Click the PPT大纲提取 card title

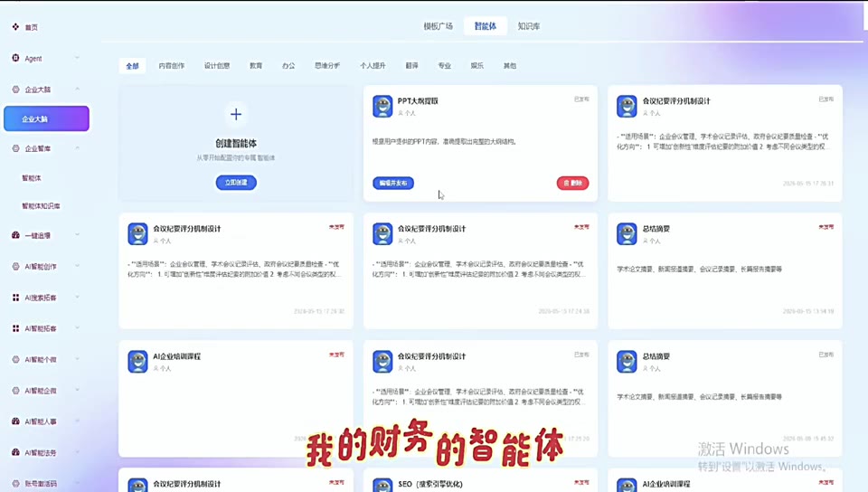418,100
